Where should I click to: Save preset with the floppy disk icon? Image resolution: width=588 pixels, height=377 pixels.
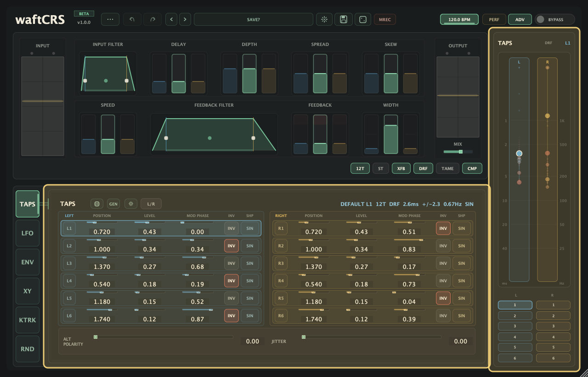(x=343, y=19)
